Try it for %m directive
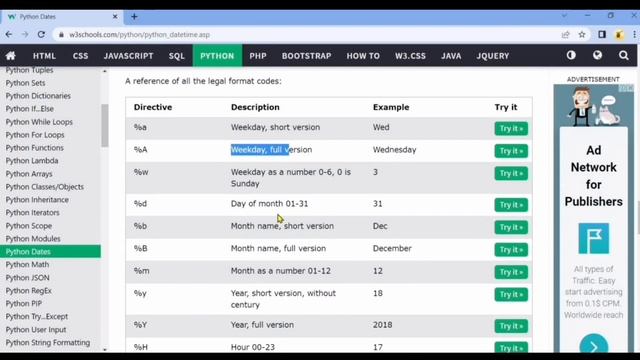The image size is (640, 360). pyautogui.click(x=511, y=272)
